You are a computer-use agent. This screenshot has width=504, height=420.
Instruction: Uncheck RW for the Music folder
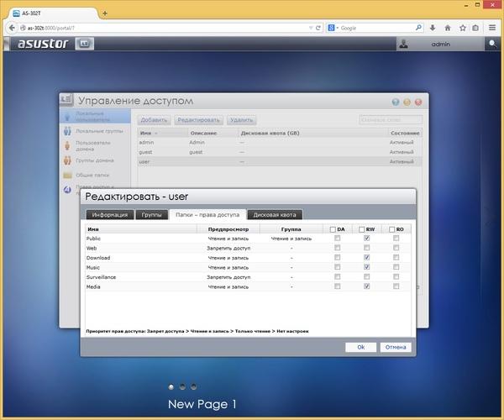point(367,267)
